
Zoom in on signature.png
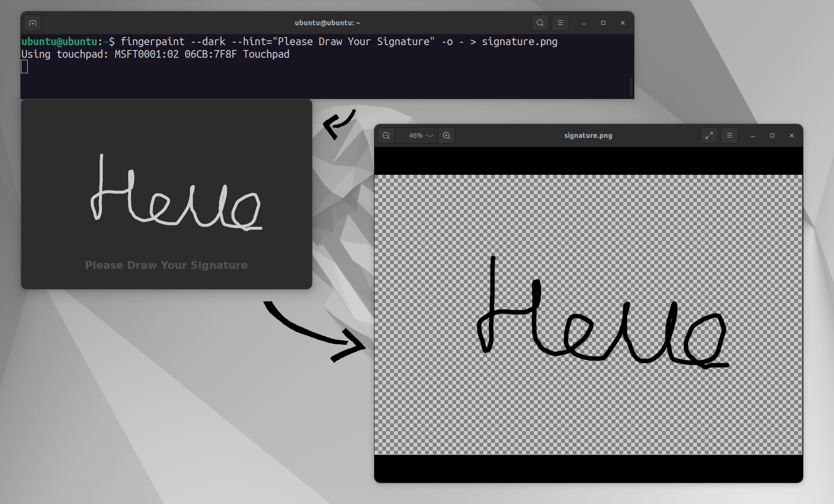click(x=446, y=135)
